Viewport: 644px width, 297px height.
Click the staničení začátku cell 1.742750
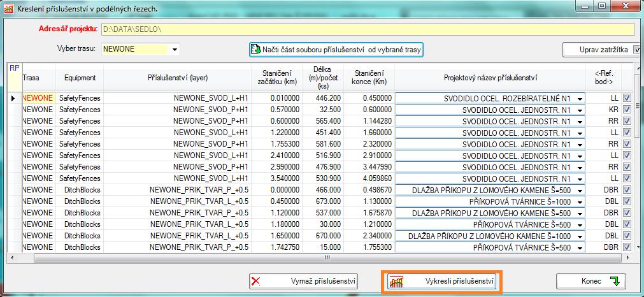tap(277, 247)
